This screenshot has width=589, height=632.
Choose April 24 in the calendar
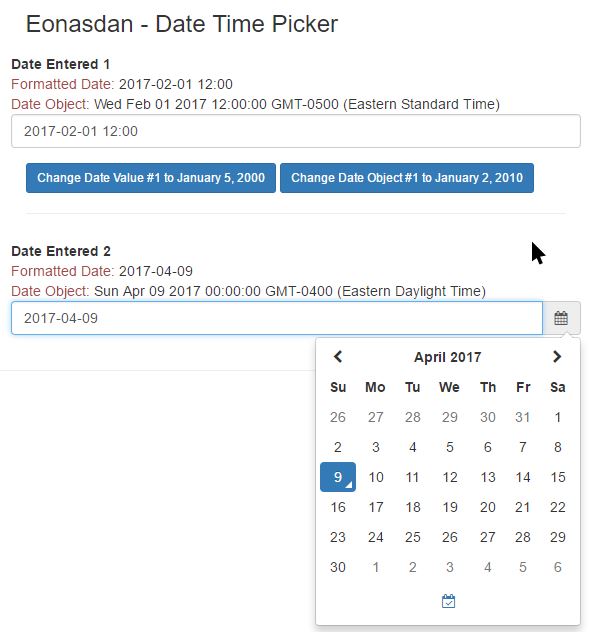(x=376, y=537)
